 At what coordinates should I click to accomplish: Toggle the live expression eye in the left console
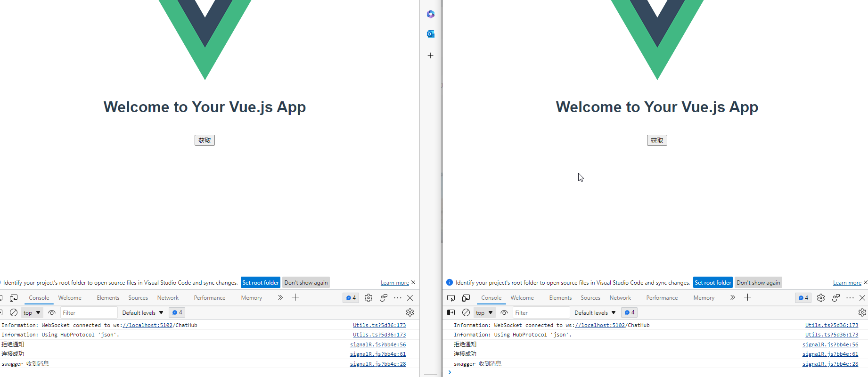pyautogui.click(x=52, y=312)
